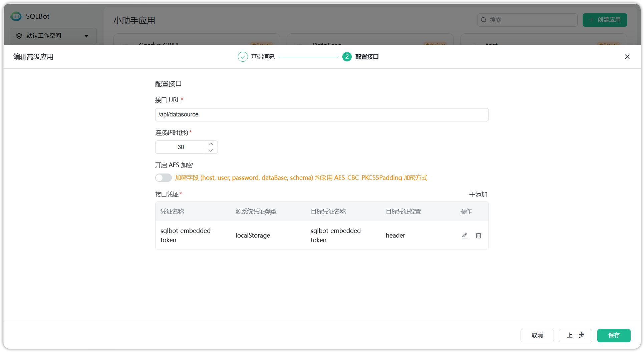Click the 目标凭证名称 column header
Image resolution: width=644 pixels, height=352 pixels.
coord(328,212)
